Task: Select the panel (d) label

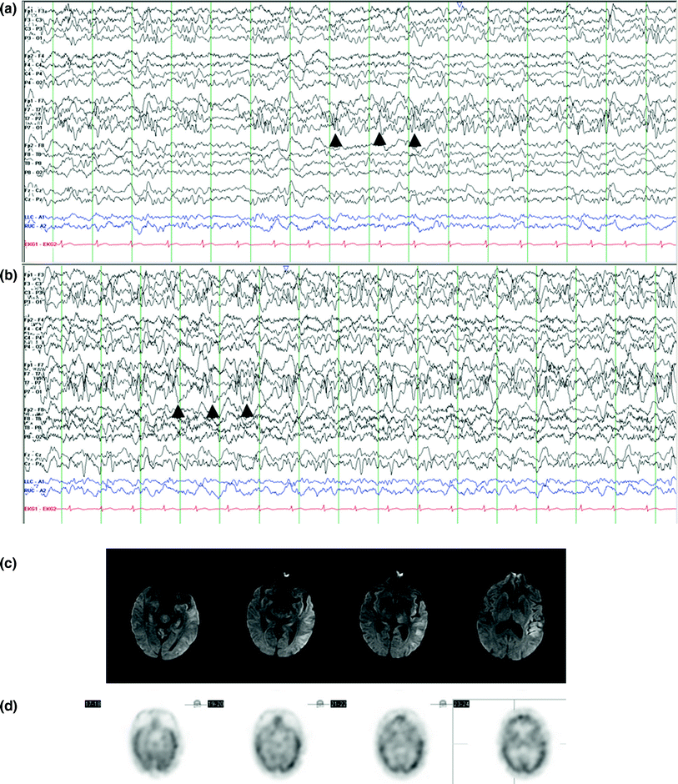Action: [x=9, y=705]
